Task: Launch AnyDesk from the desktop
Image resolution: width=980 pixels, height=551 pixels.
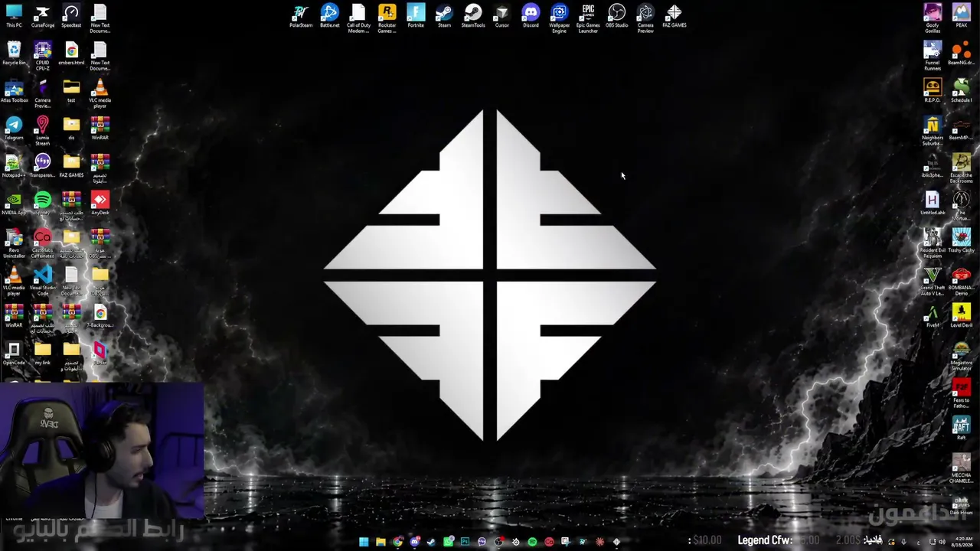Action: 100,204
